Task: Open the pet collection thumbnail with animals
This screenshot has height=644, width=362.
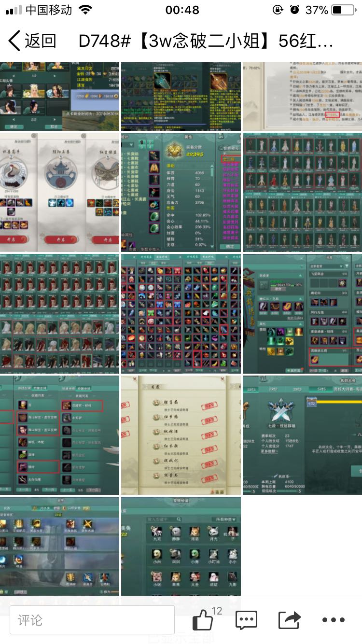Action: pyautogui.click(x=181, y=546)
